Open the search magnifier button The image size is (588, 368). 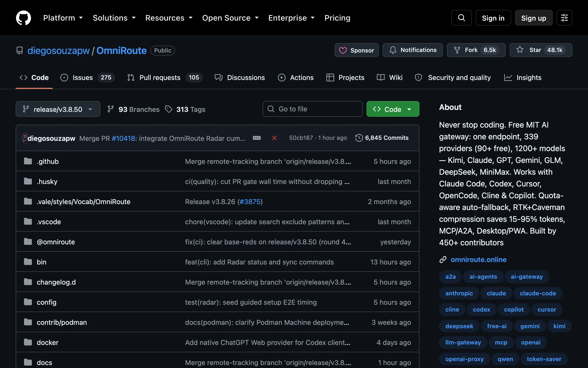[461, 18]
